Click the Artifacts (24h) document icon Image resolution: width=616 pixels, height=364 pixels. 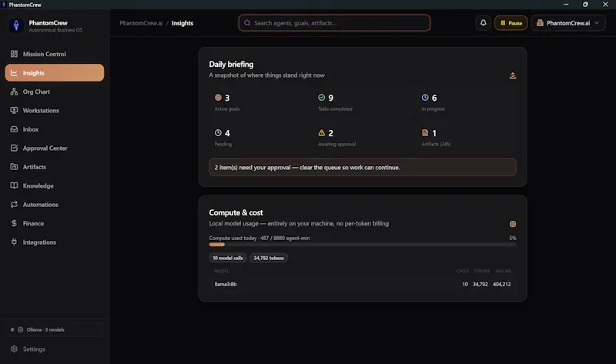[425, 132]
